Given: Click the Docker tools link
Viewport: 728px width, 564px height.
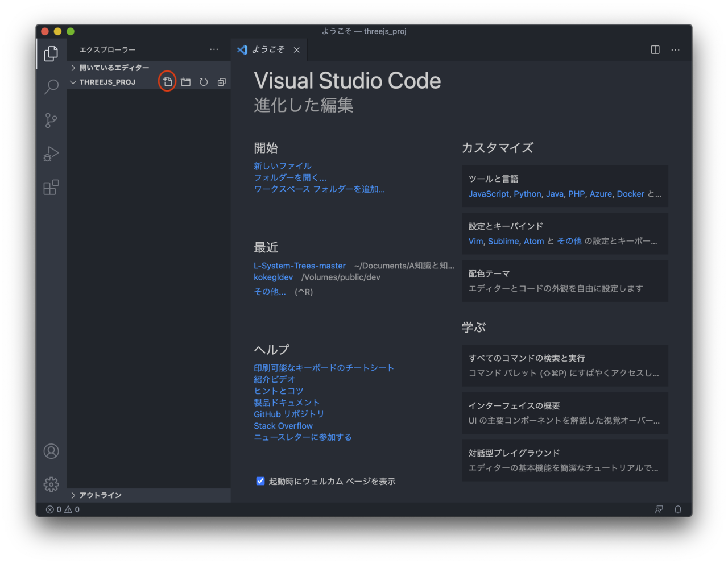Looking at the screenshot, I should pos(631,194).
